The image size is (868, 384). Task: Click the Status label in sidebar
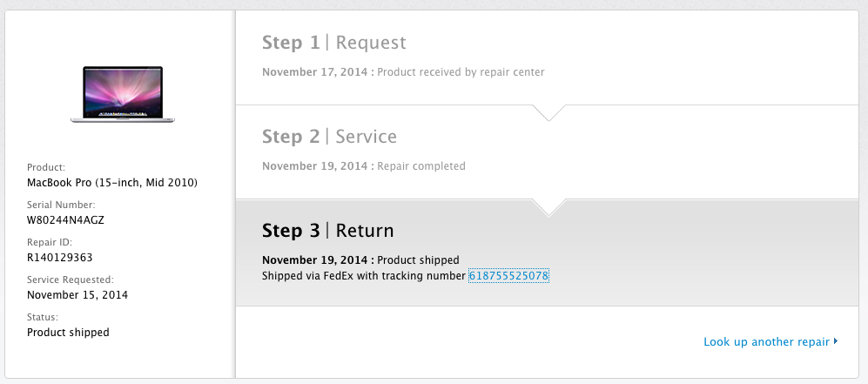[x=43, y=317]
